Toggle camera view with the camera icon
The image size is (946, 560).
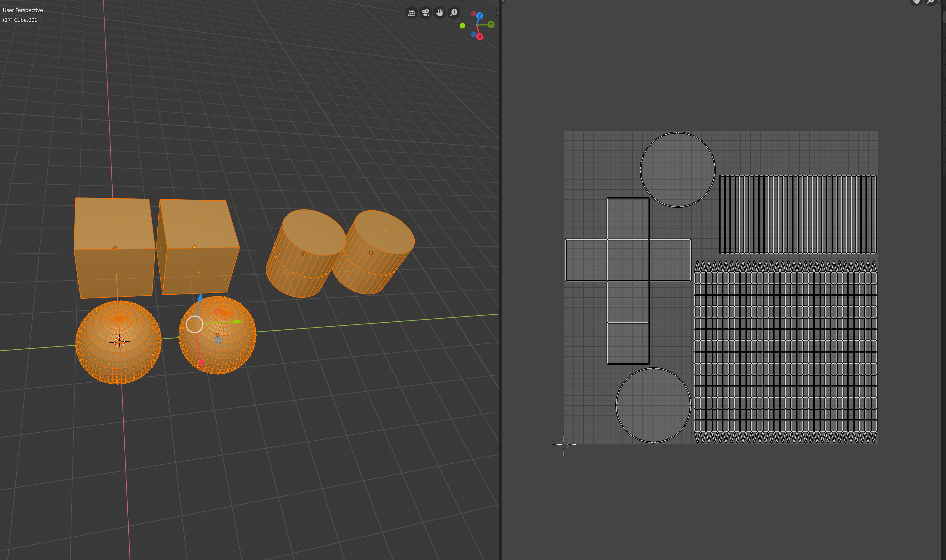426,13
